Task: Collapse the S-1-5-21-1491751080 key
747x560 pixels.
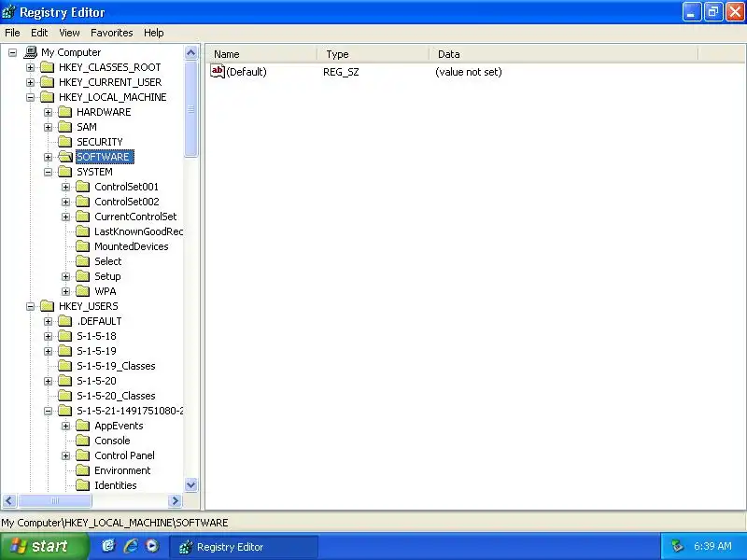Action: 49,411
